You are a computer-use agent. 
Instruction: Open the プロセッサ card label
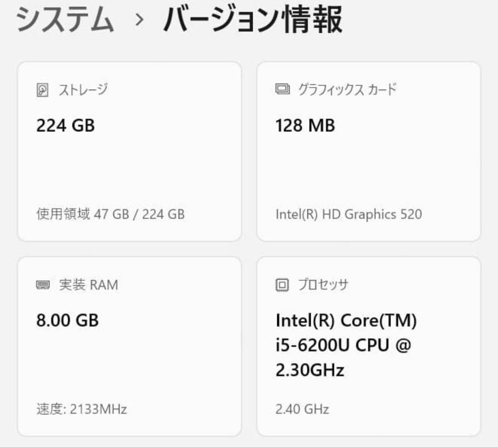(323, 284)
